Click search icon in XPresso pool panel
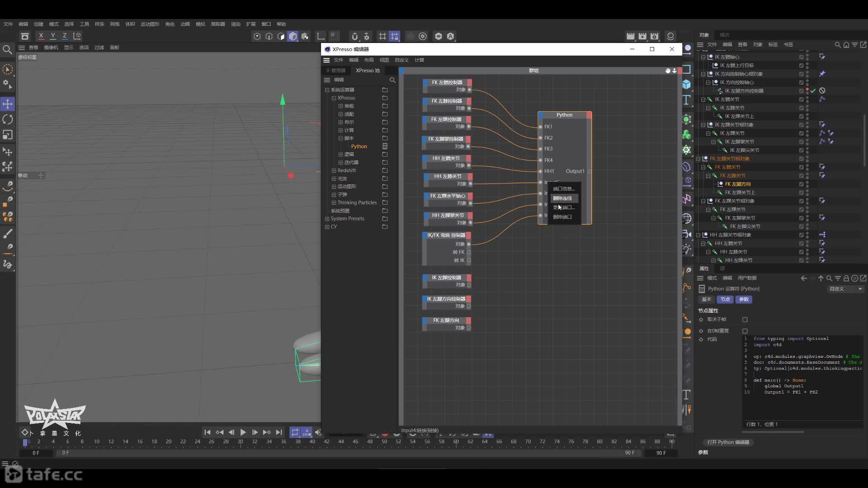The width and height of the screenshot is (868, 488). click(392, 80)
